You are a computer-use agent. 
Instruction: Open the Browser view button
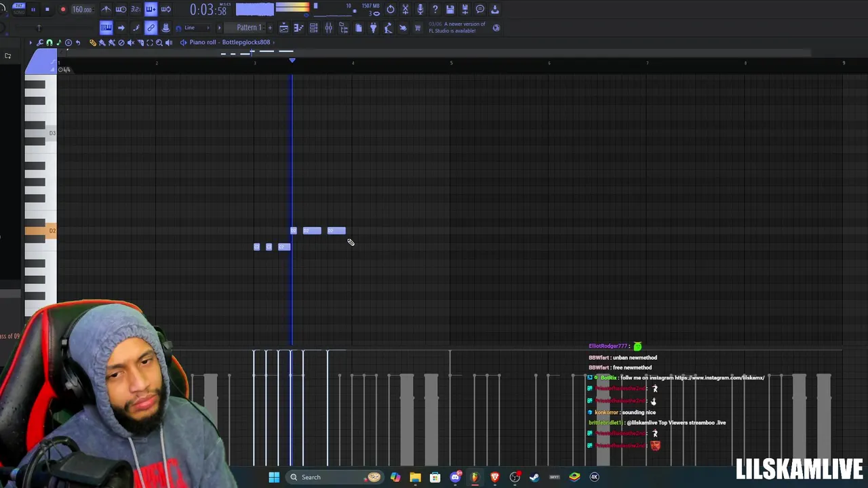[343, 28]
